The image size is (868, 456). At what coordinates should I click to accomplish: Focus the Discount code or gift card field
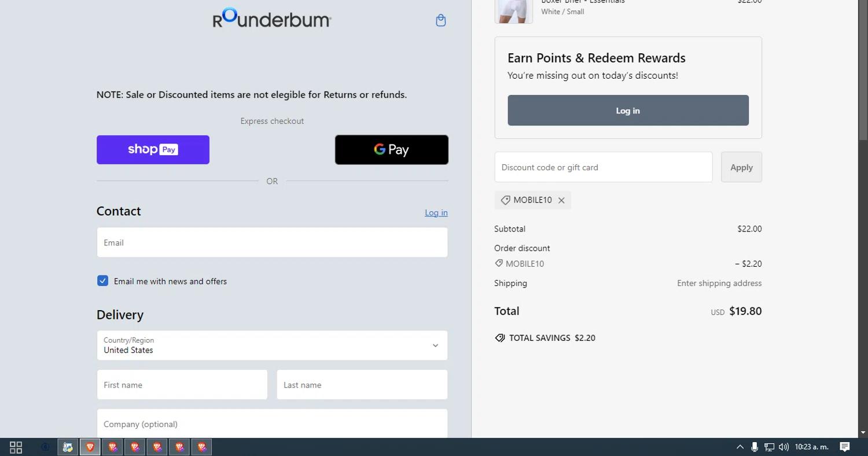click(x=604, y=167)
